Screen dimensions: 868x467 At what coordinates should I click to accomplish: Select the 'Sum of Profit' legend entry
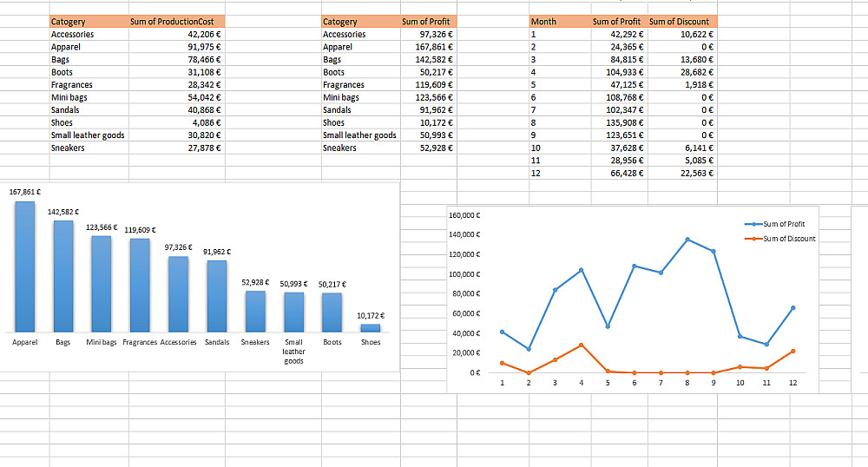pos(775,224)
